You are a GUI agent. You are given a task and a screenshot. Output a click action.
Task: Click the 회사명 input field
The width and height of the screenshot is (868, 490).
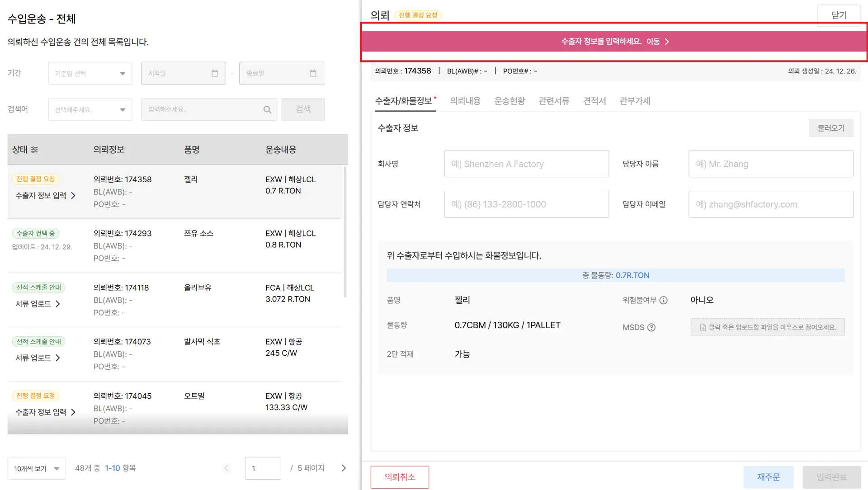coord(526,164)
